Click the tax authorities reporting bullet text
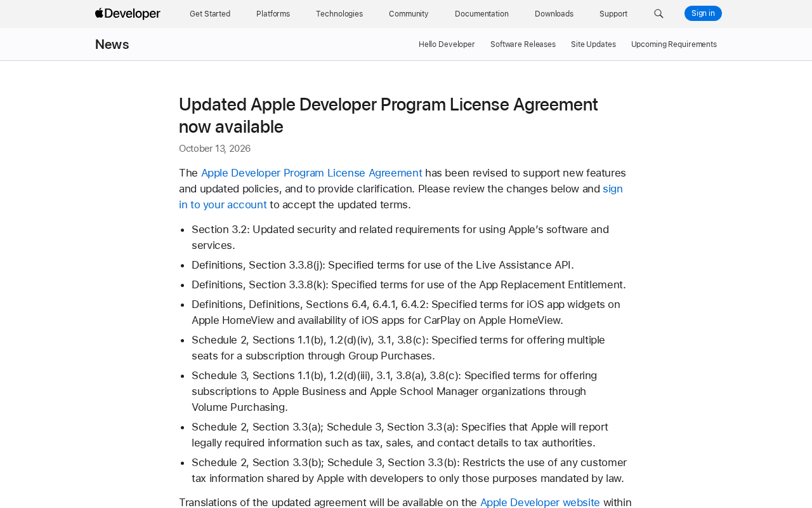Viewport: 812px width, 508px height. point(400,435)
